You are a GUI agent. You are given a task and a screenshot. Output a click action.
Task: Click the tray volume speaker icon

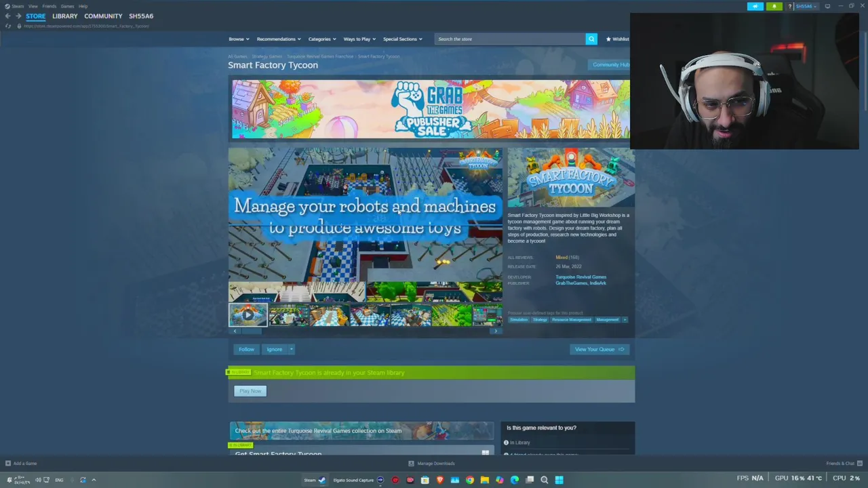click(39, 480)
